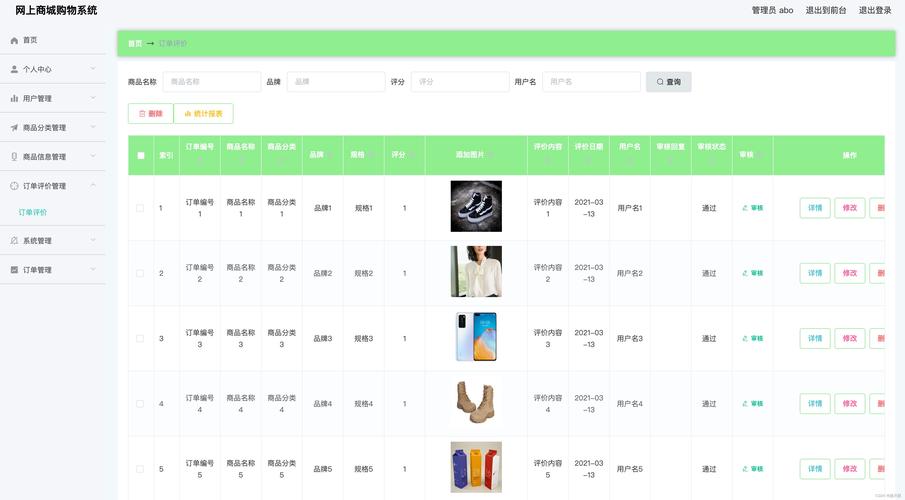This screenshot has width=905, height=500.
Task: Click the 统计报表 button
Action: click(204, 114)
